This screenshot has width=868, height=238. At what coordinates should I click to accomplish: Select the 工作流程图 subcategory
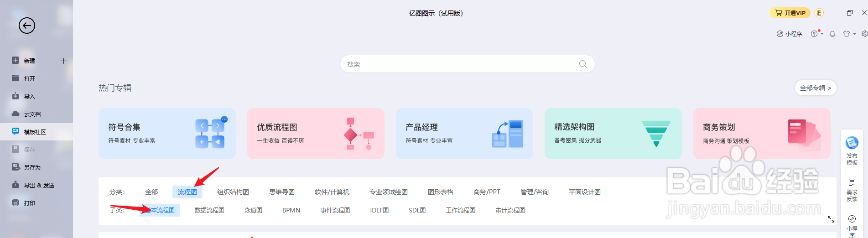(461, 210)
